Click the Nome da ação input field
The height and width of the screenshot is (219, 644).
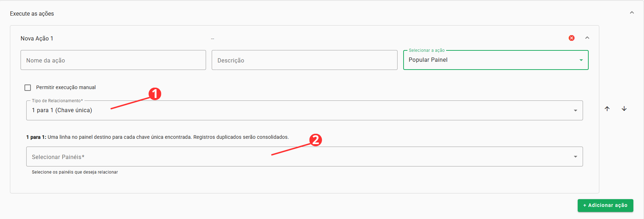click(113, 60)
